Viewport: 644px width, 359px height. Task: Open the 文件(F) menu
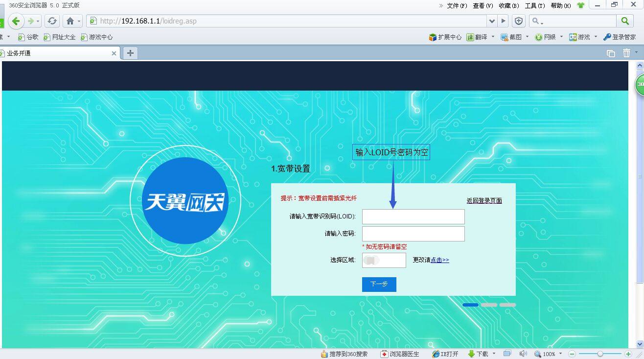457,6
